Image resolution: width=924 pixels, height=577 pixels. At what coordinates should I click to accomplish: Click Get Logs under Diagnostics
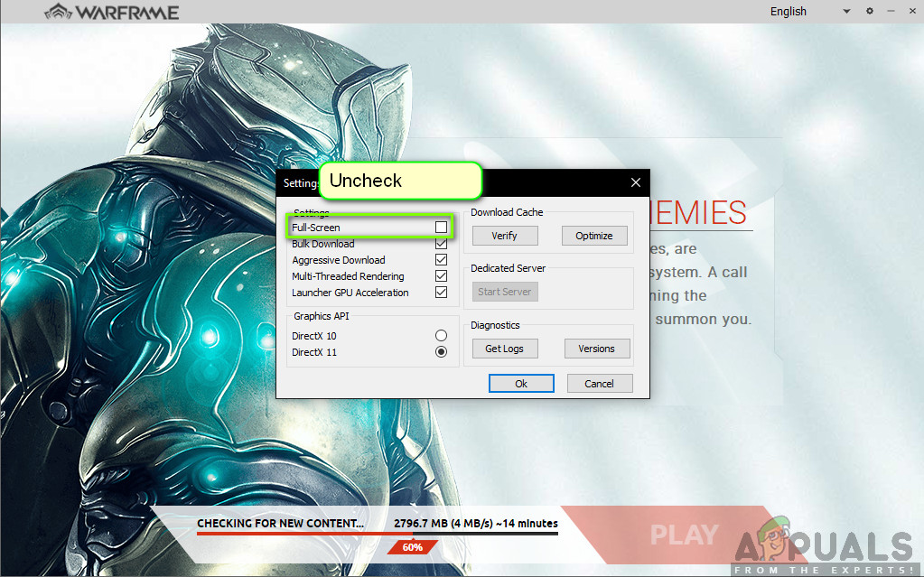click(x=504, y=348)
